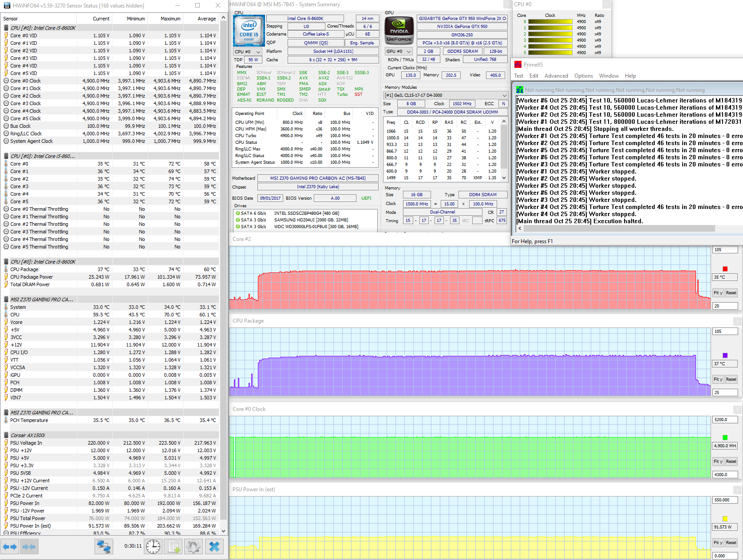Viewport: 743px width, 560px height.
Task: Start logging with the spreadsheet plus icon
Action: click(x=173, y=547)
